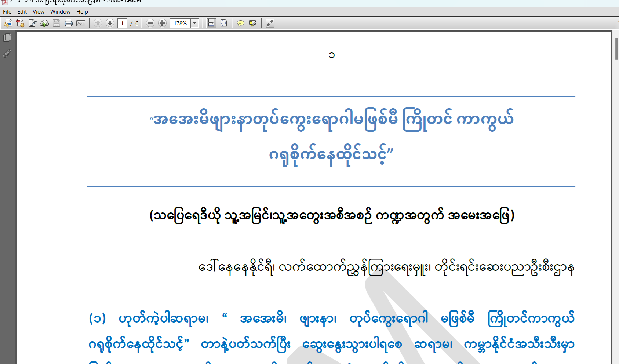Go to the next page arrow

110,23
